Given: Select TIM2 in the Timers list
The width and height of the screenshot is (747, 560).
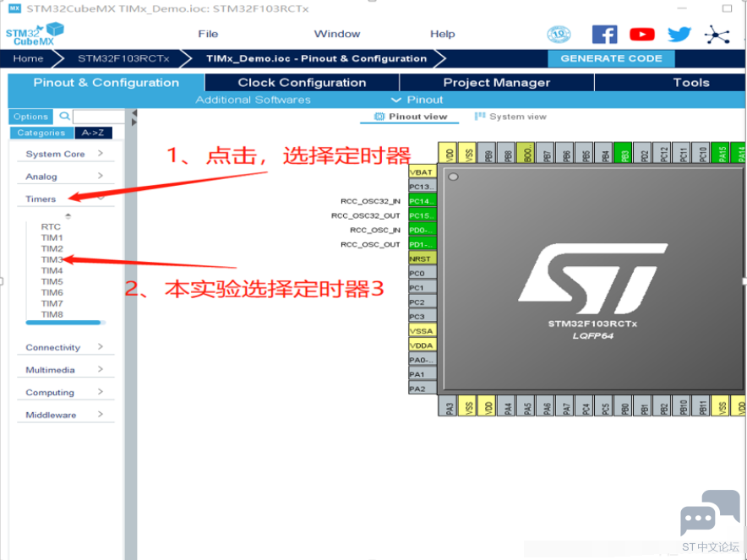Looking at the screenshot, I should [52, 248].
